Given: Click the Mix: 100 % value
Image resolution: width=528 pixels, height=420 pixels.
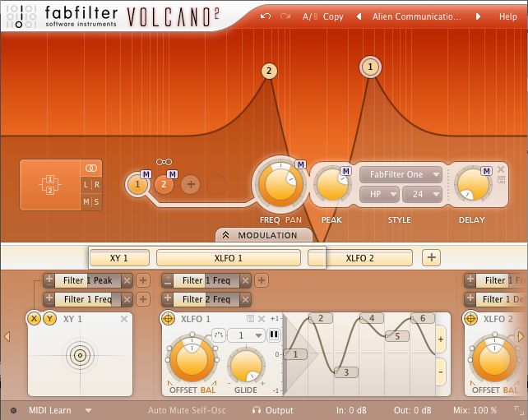Looking at the screenshot, I should point(475,411).
